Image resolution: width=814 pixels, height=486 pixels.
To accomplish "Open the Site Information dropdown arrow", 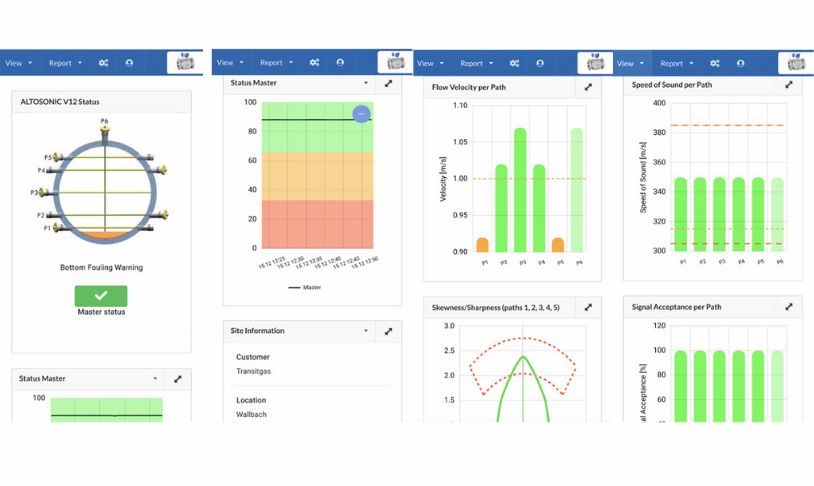I will tap(366, 331).
